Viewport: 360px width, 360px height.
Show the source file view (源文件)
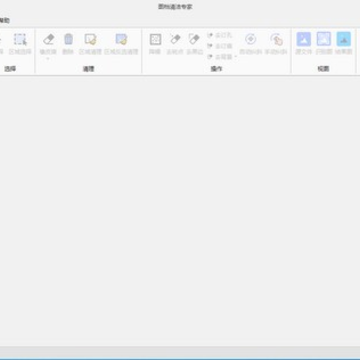pos(304,44)
